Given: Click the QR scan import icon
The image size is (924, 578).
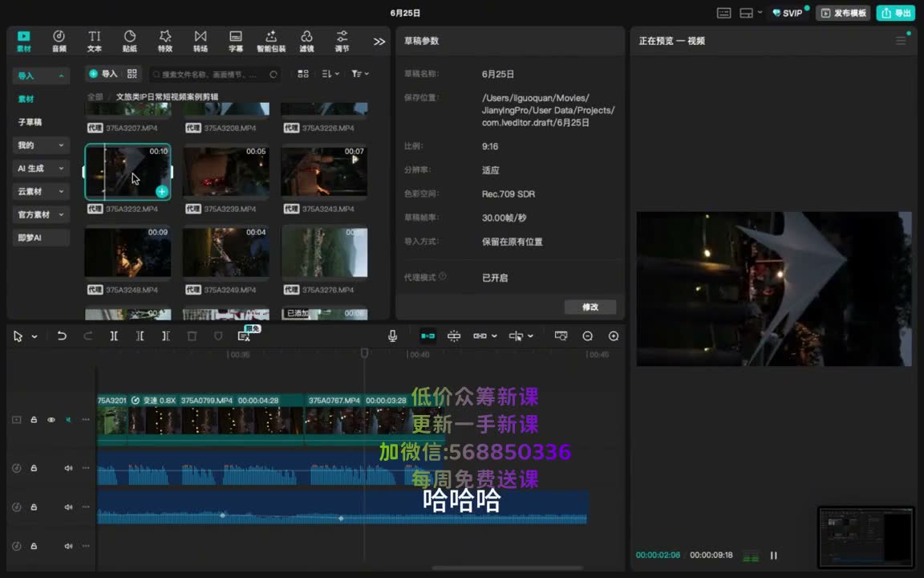Looking at the screenshot, I should click(132, 74).
